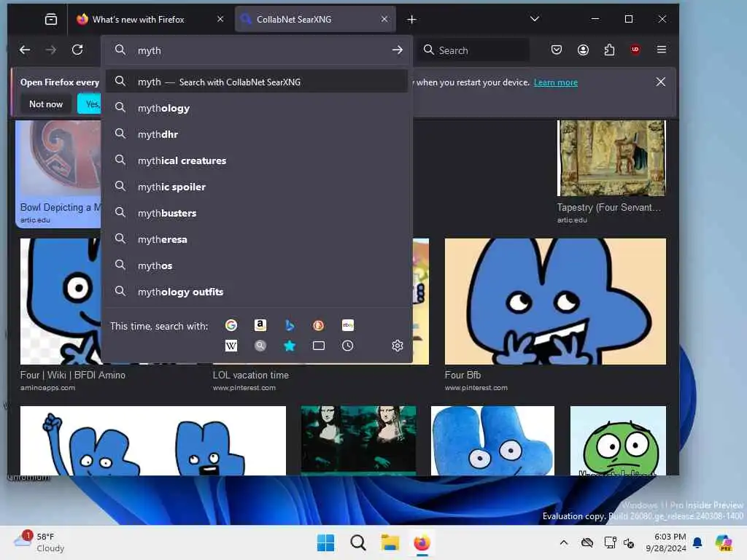Open the Four Bfb image thumbnail
Viewport: 747px width, 560px height.
555,301
